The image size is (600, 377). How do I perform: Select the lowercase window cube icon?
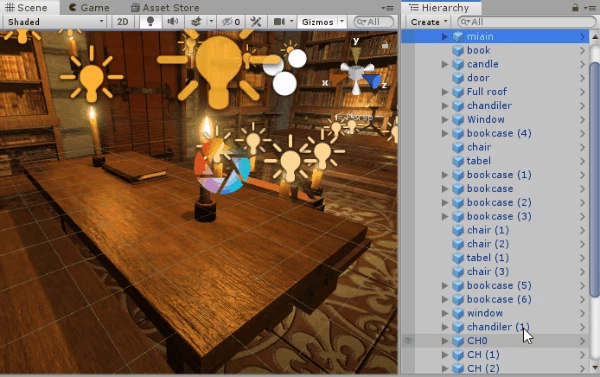pos(458,313)
